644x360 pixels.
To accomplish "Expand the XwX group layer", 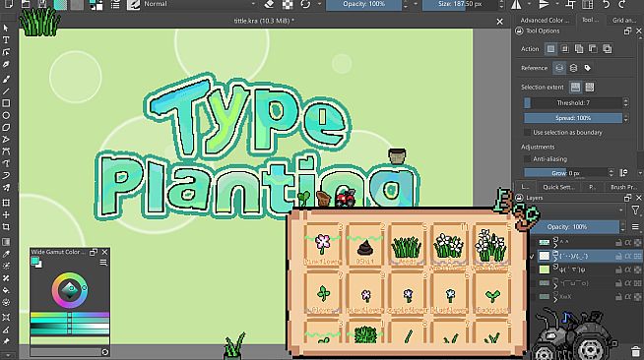I will pyautogui.click(x=556, y=300).
